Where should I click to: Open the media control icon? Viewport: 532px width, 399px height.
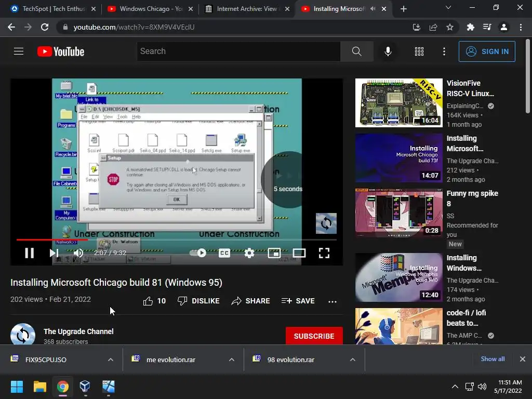point(487,27)
